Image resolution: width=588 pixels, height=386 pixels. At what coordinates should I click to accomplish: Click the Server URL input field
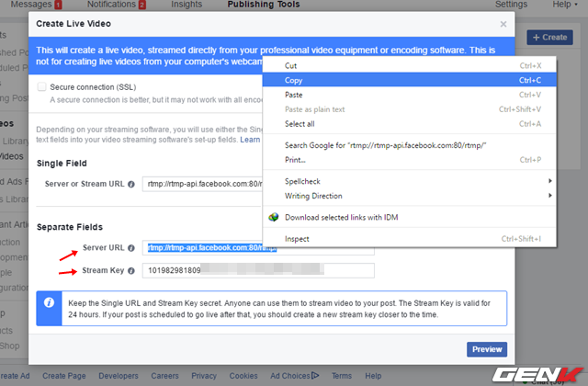click(x=258, y=248)
